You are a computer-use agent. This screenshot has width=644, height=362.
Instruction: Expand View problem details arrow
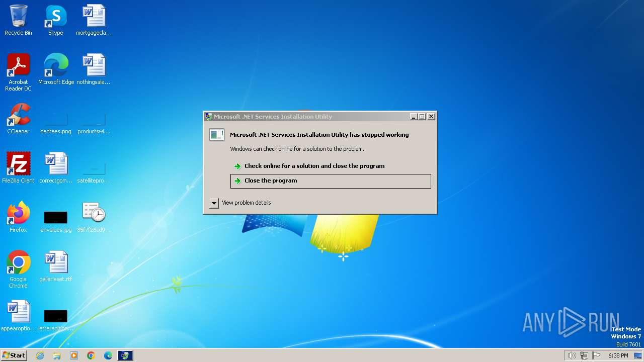tap(214, 203)
